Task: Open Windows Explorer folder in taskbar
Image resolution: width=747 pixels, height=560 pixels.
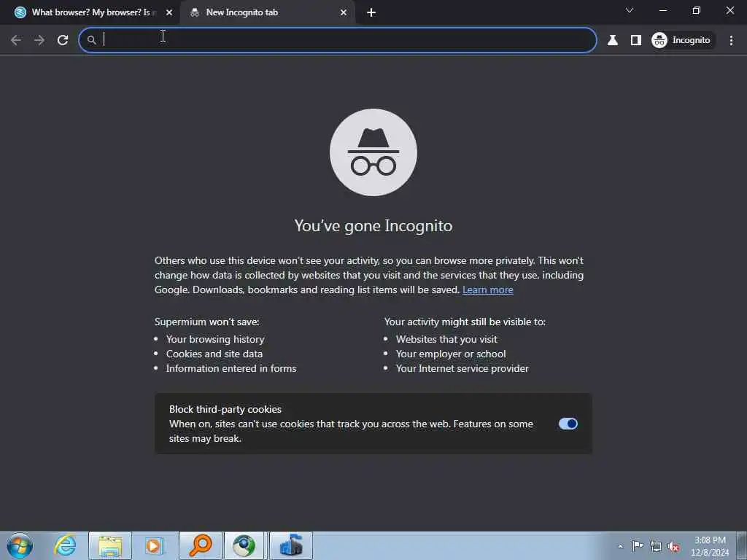Action: point(110,545)
